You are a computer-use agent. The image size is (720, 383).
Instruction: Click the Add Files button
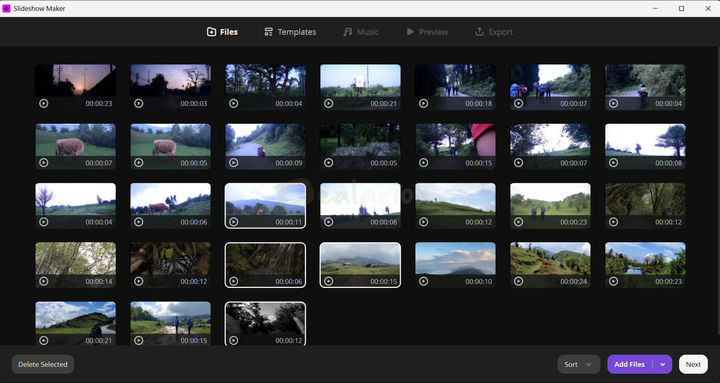click(630, 364)
